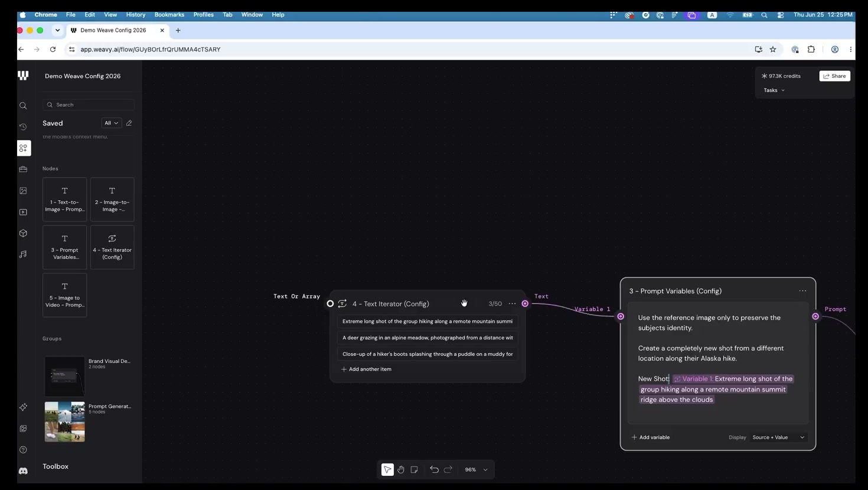868x490 pixels.
Task: Click the 97.3K credits indicator
Action: point(781,76)
